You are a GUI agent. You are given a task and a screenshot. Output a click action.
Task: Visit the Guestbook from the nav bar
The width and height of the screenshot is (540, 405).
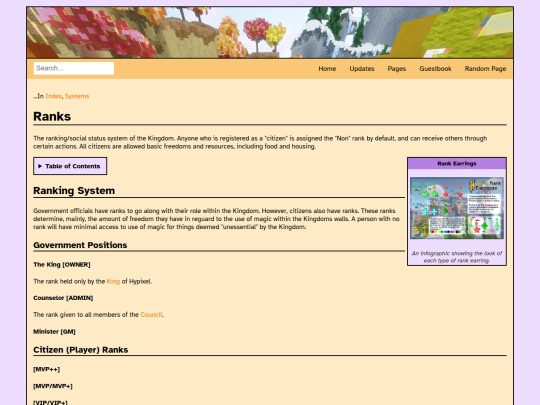tap(435, 69)
